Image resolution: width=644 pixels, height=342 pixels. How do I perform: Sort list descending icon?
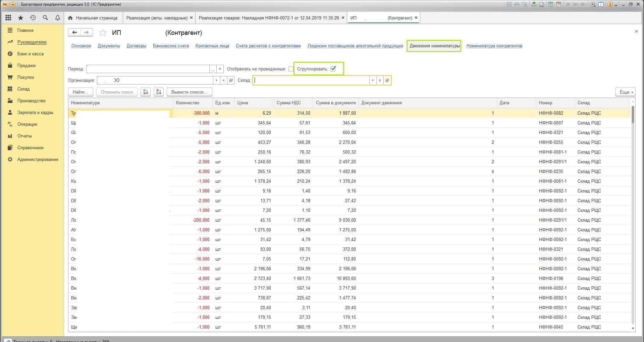159,92
